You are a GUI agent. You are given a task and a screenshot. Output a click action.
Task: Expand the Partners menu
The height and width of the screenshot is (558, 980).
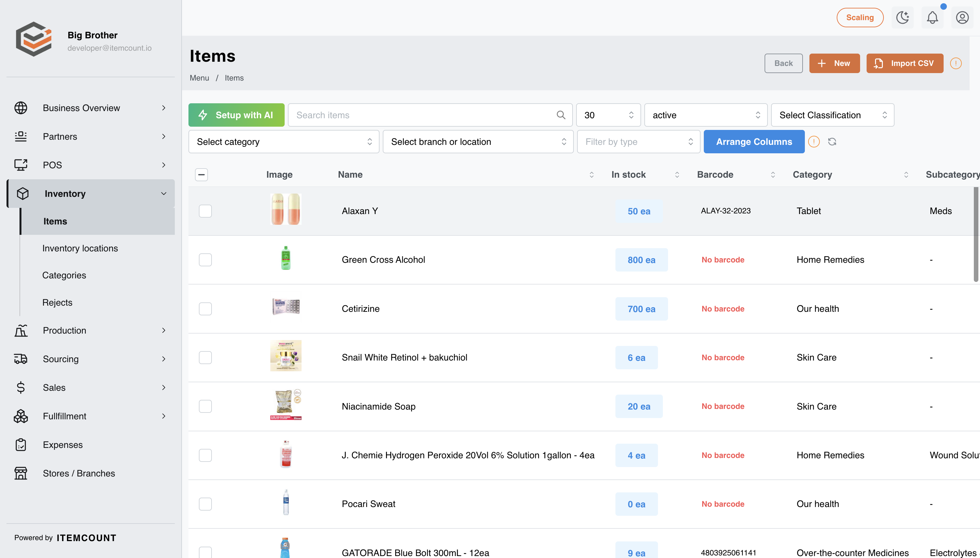[91, 136]
